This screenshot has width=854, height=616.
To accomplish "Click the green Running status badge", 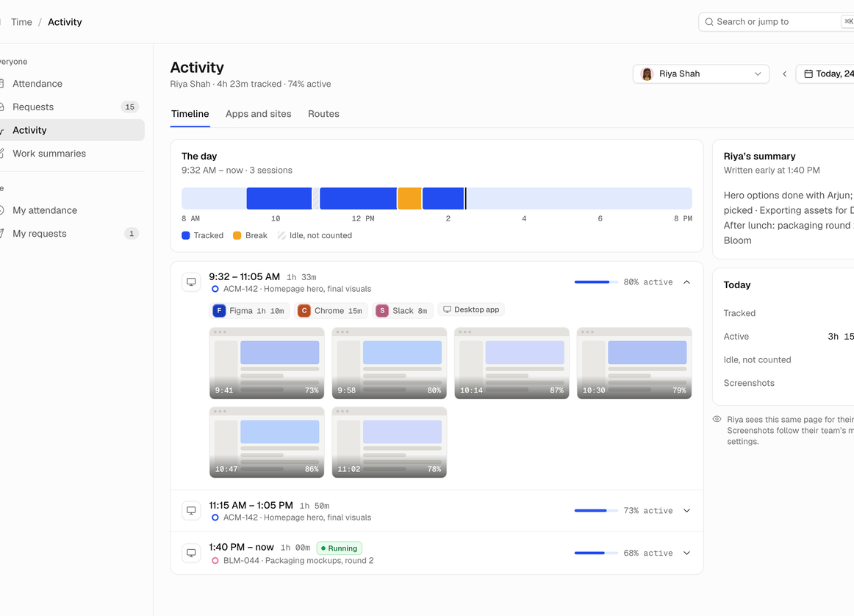I will coord(340,548).
